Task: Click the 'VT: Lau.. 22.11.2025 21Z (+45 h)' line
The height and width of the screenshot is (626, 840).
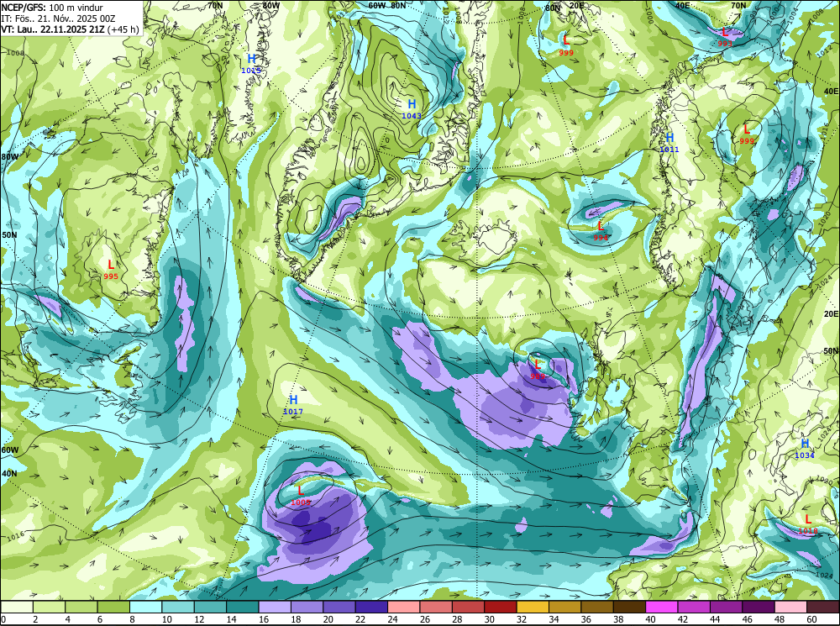Action: [x=71, y=29]
